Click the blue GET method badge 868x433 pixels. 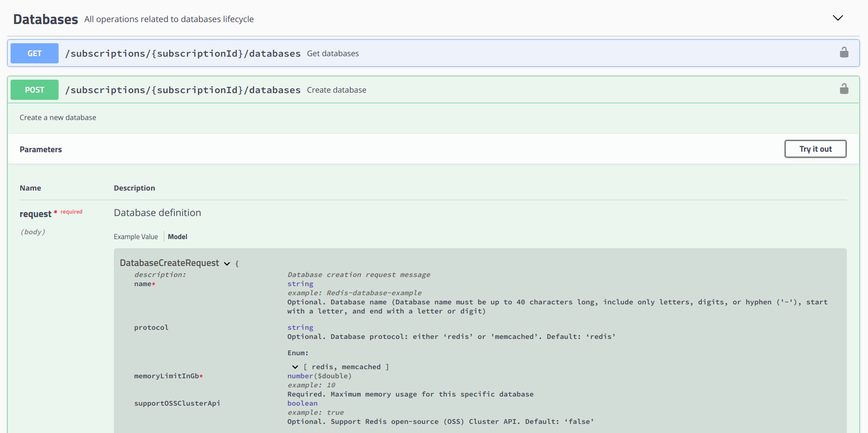coord(34,53)
